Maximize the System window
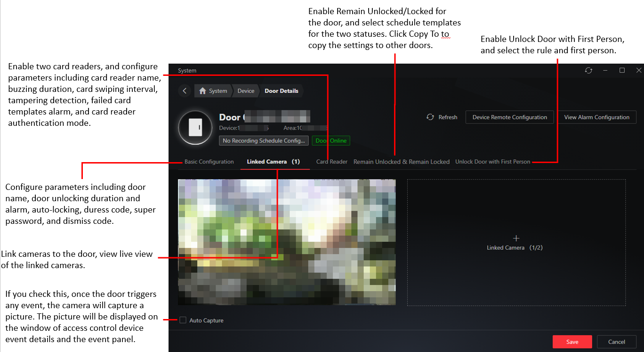The width and height of the screenshot is (644, 352). [x=622, y=70]
